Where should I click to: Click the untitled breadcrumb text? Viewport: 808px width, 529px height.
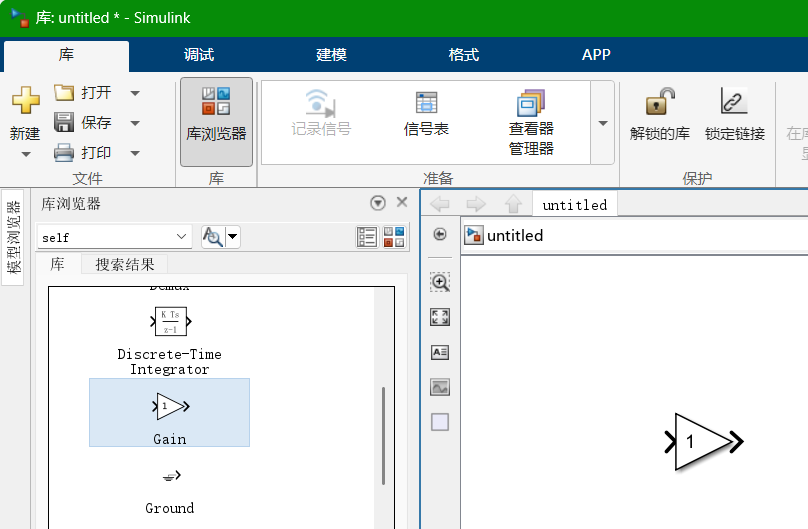coord(515,235)
